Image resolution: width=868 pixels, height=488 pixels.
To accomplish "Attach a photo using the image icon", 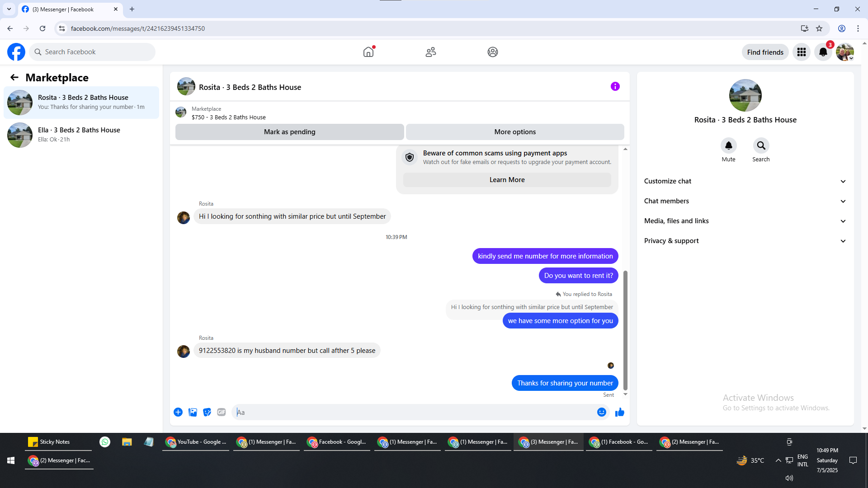I will coord(193,412).
